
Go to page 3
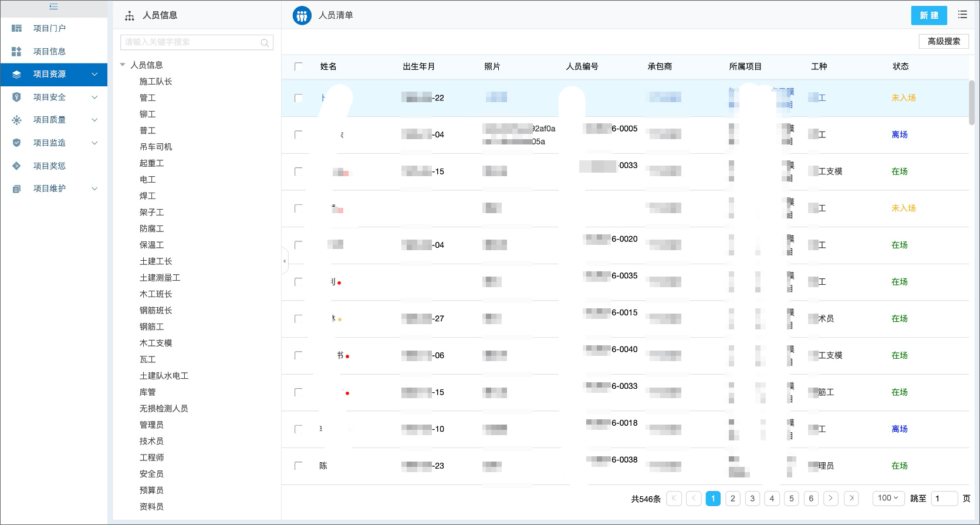[x=752, y=498]
